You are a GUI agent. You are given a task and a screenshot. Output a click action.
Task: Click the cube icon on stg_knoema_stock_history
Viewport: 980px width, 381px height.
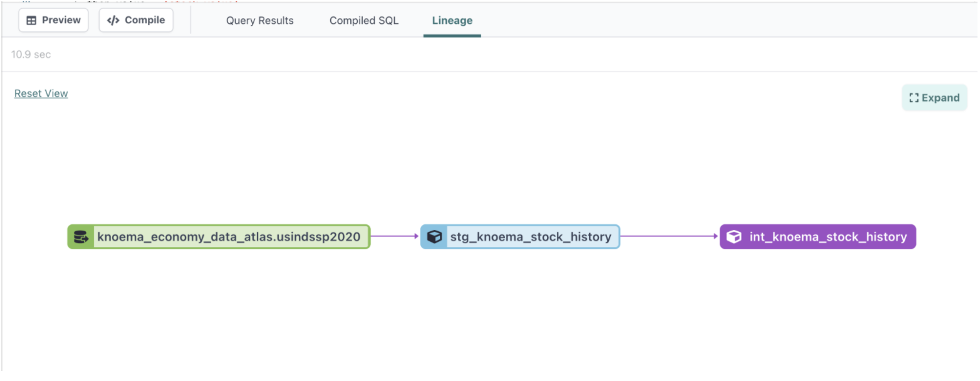coord(434,237)
